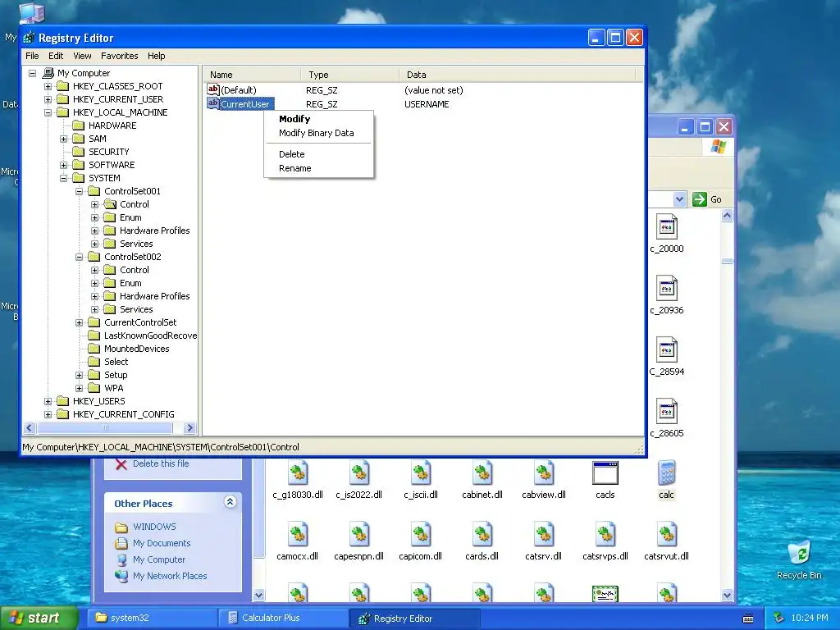
Task: Select the MountedDevices key
Action: 137,349
